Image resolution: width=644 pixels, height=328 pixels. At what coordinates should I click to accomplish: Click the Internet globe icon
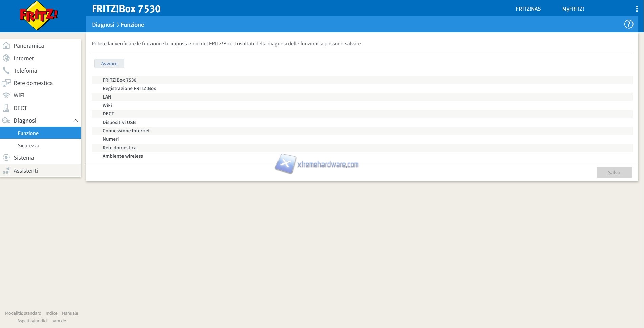click(x=6, y=58)
